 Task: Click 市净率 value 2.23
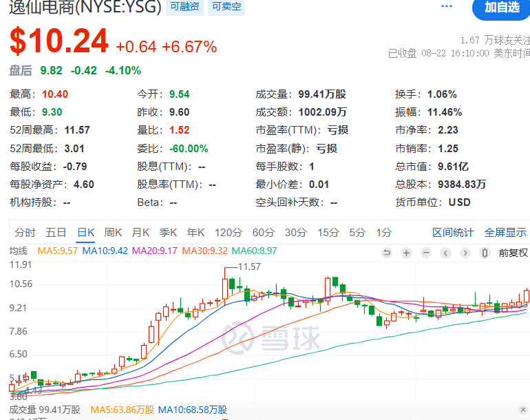[x=448, y=130]
